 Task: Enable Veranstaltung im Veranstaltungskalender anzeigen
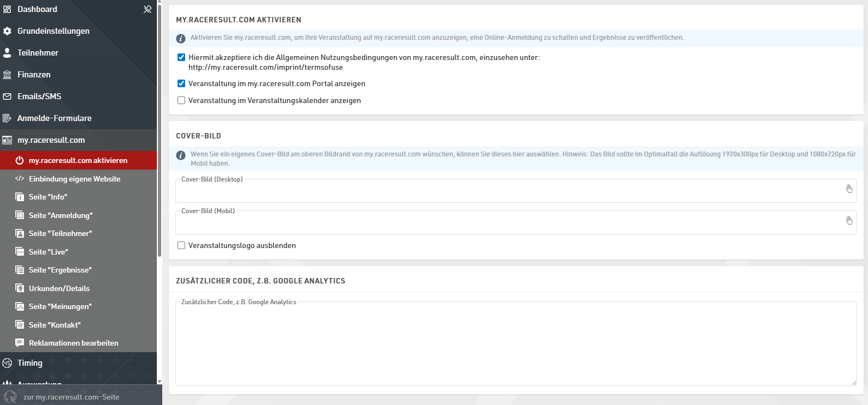pyautogui.click(x=181, y=100)
